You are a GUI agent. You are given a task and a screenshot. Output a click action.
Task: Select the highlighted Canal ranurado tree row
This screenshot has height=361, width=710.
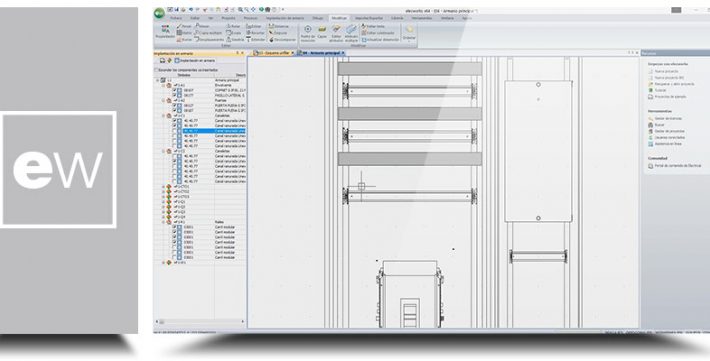point(208,131)
